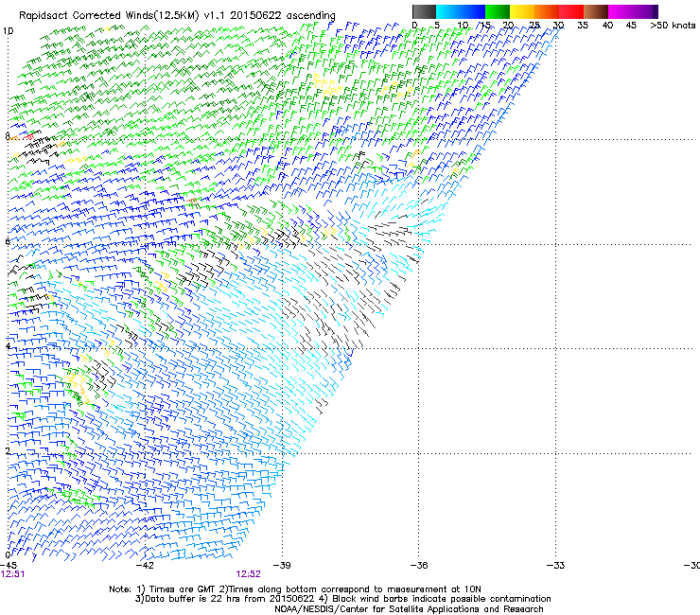The width and height of the screenshot is (700, 615).
Task: Click the '12:51' time stamp
Action: (x=12, y=574)
